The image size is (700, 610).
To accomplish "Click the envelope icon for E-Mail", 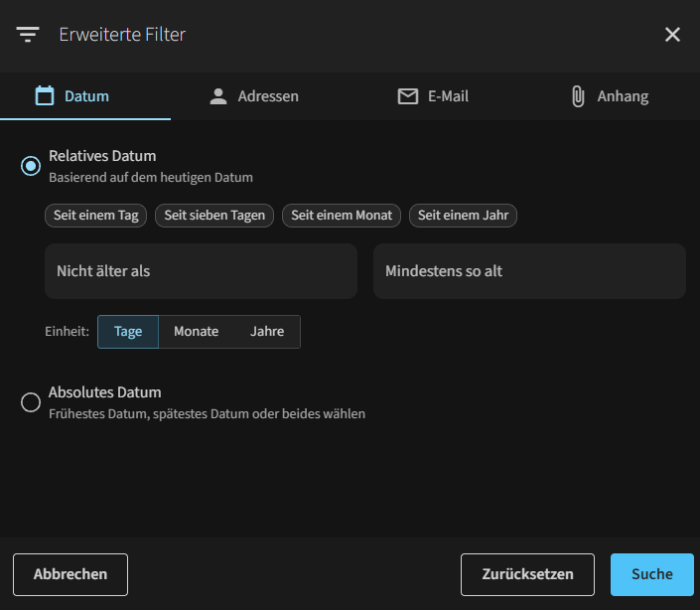I will pos(408,96).
